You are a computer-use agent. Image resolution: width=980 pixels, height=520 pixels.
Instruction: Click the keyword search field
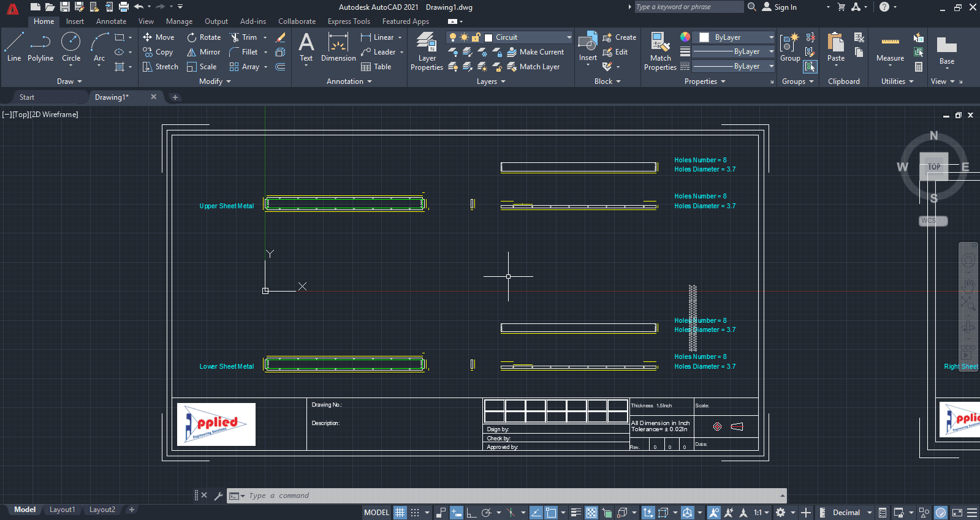click(x=688, y=7)
